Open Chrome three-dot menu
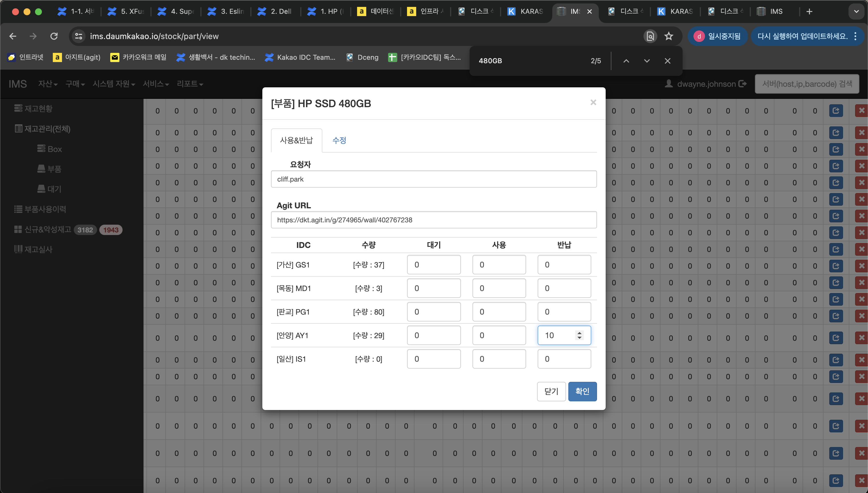This screenshot has height=493, width=868. pos(855,36)
